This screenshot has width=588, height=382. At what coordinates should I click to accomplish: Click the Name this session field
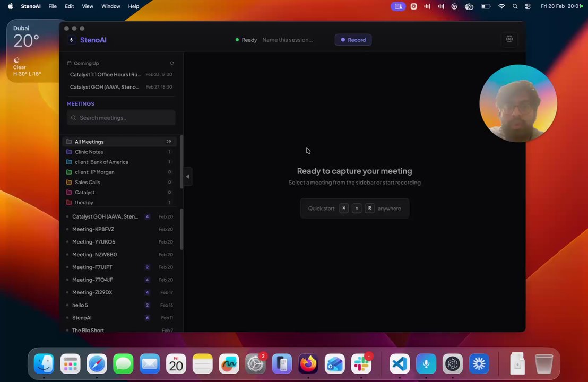pos(288,40)
